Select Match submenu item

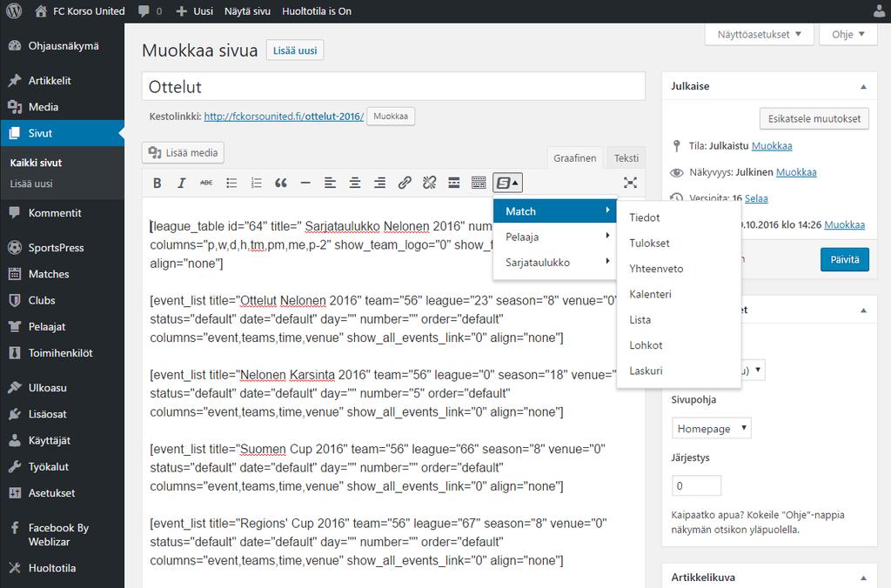tap(554, 211)
